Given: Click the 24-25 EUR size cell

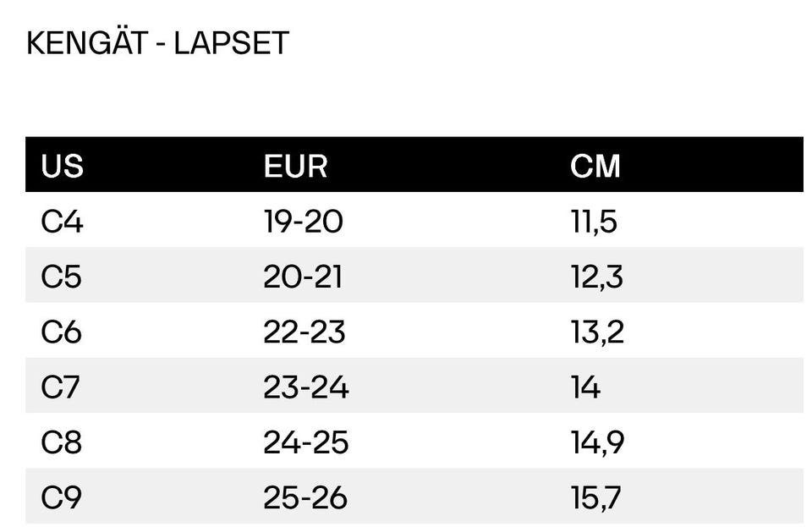Looking at the screenshot, I should (x=305, y=442).
